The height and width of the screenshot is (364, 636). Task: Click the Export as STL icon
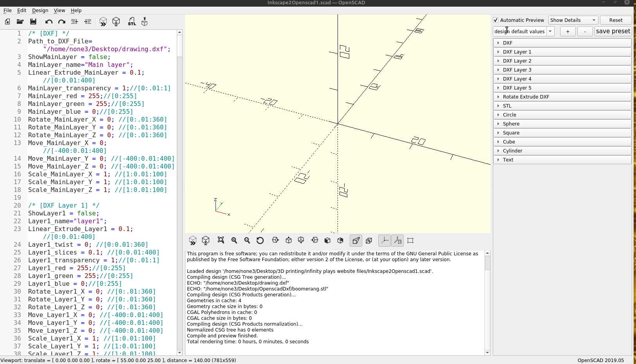click(x=132, y=22)
